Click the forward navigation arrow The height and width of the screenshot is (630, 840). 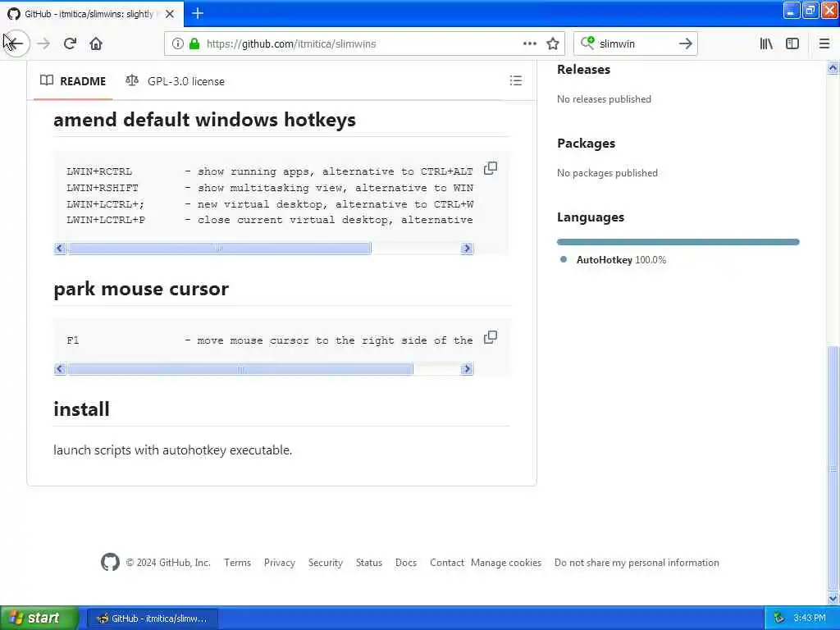pyautogui.click(x=43, y=44)
